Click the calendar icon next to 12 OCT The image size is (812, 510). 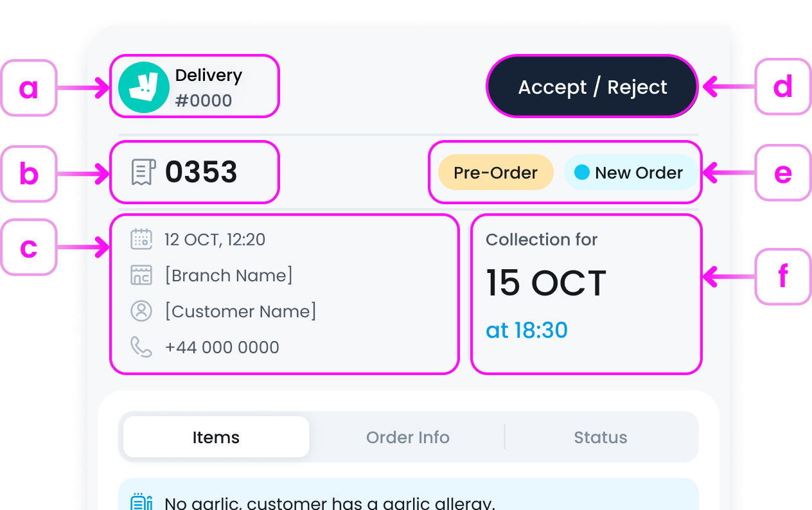[141, 240]
